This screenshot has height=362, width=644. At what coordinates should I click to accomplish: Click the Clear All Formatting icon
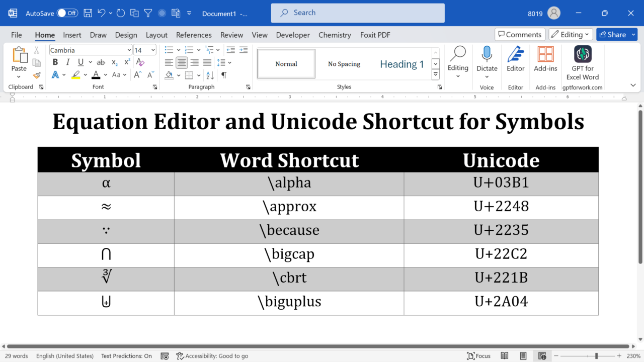[x=140, y=62]
